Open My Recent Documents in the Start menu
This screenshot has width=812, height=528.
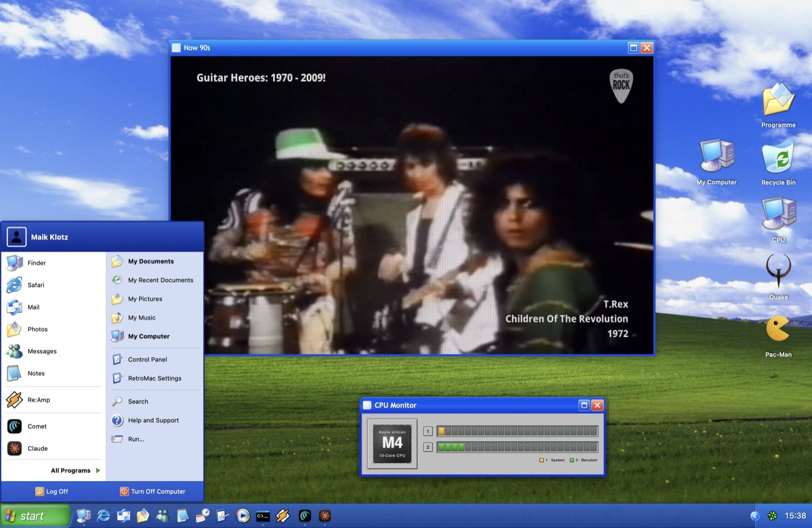155,280
